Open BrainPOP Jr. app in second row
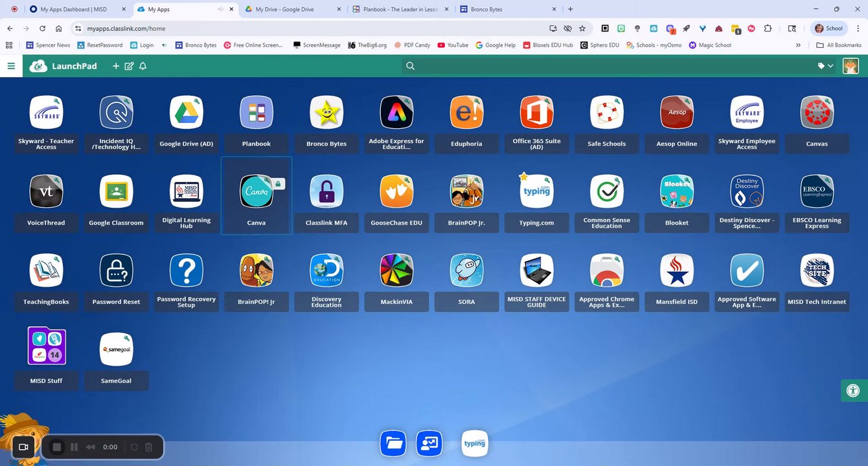The height and width of the screenshot is (466, 868). point(466,192)
